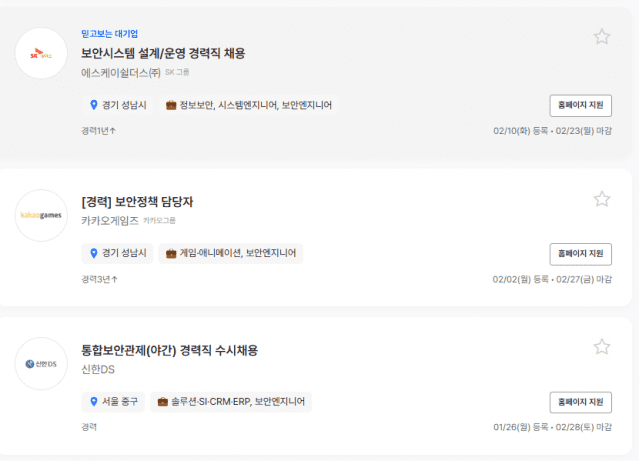This screenshot has height=461, width=639.
Task: Open 보안시스템 설계/운영 경력직 채용 title
Action: pos(163,53)
